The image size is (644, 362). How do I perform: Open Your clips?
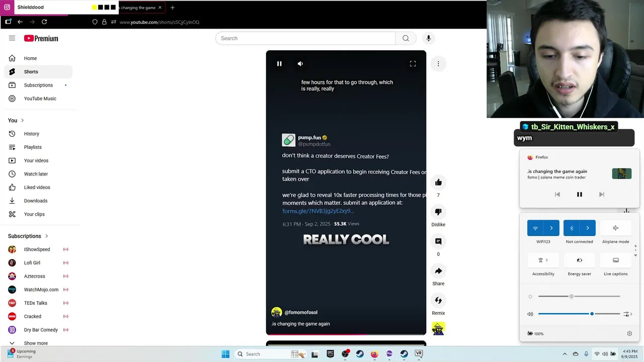pyautogui.click(x=38, y=214)
